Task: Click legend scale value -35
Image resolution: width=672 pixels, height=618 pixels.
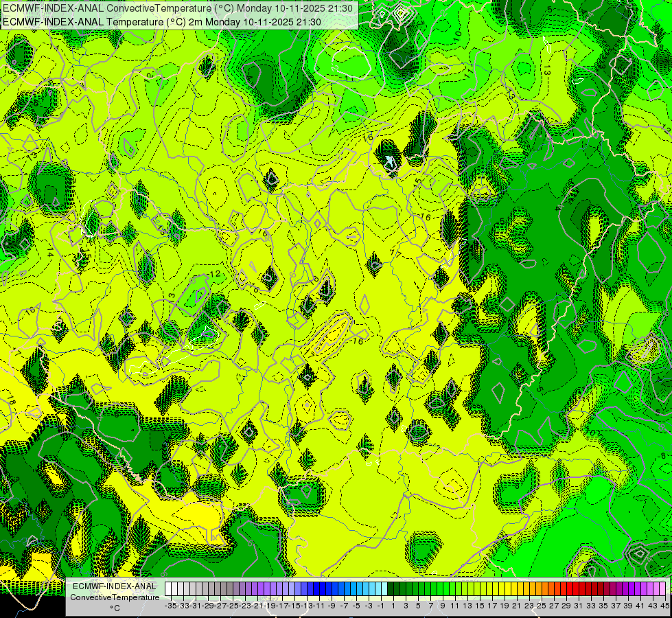Action: [x=170, y=606]
